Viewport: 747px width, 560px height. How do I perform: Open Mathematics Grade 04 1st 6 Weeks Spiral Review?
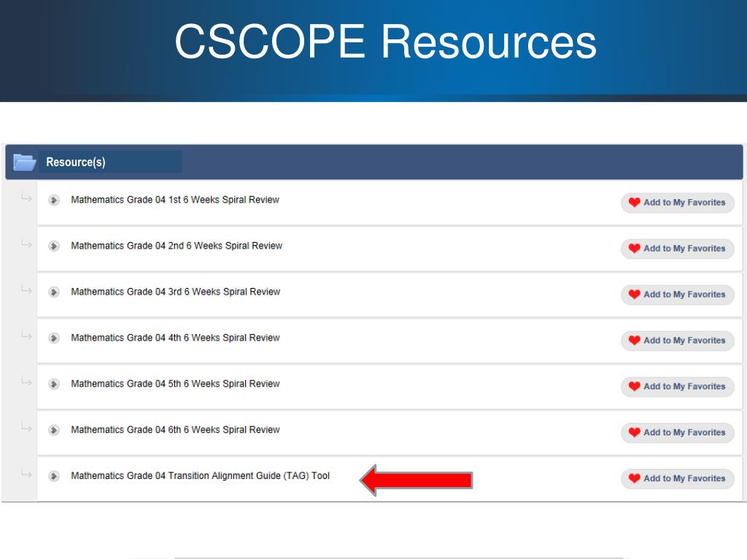click(x=175, y=200)
